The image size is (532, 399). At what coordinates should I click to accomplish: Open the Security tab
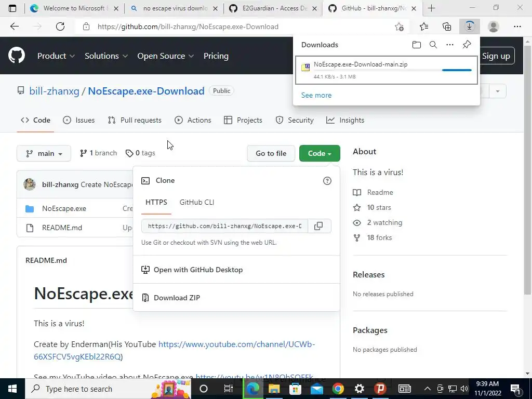[x=295, y=120]
